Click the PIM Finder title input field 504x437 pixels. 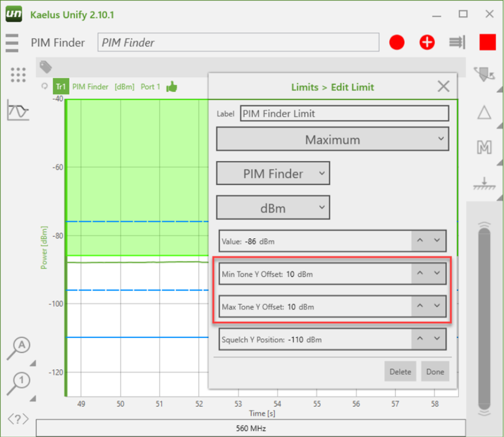click(x=238, y=43)
